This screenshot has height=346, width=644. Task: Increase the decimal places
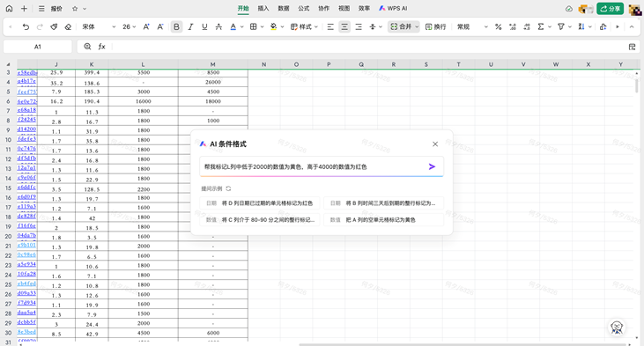[x=513, y=26]
